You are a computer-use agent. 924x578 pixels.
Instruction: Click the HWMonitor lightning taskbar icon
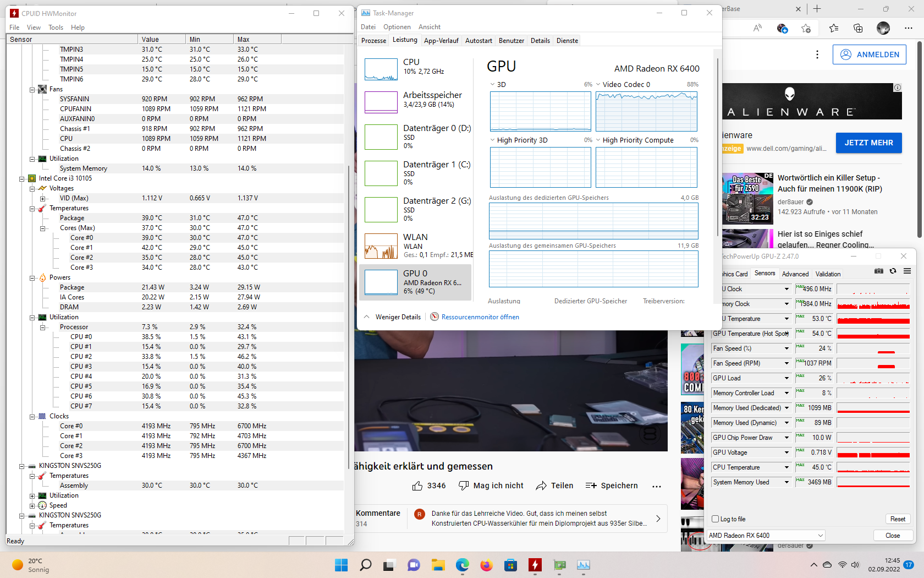click(x=535, y=565)
